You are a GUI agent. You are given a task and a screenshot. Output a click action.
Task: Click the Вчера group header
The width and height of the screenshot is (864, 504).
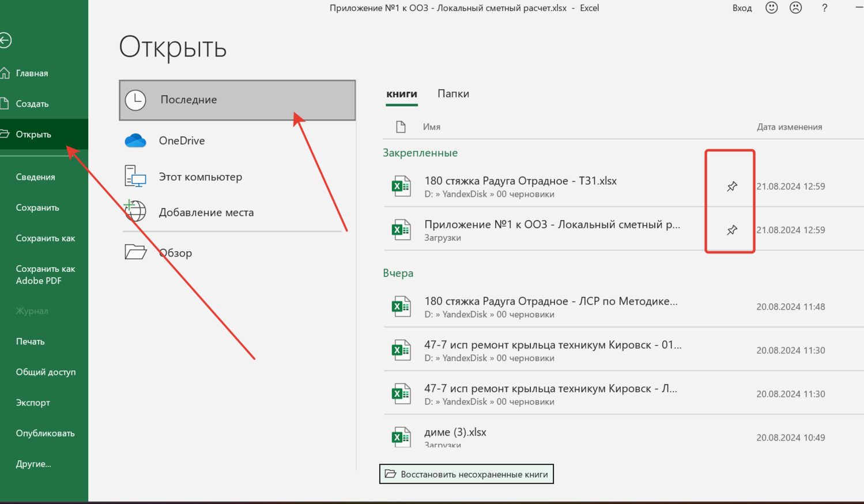398,273
